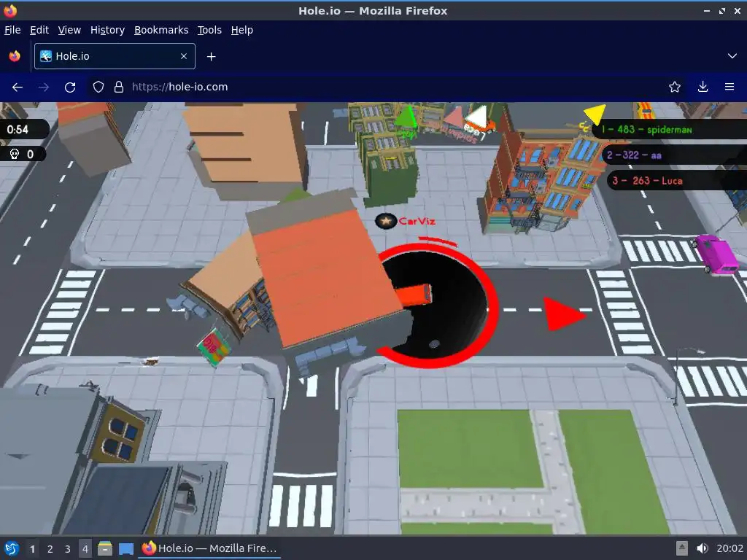Go back to previous page

point(18,87)
